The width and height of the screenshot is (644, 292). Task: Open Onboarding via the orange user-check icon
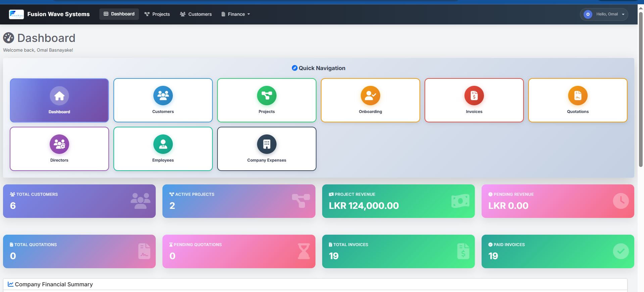370,96
